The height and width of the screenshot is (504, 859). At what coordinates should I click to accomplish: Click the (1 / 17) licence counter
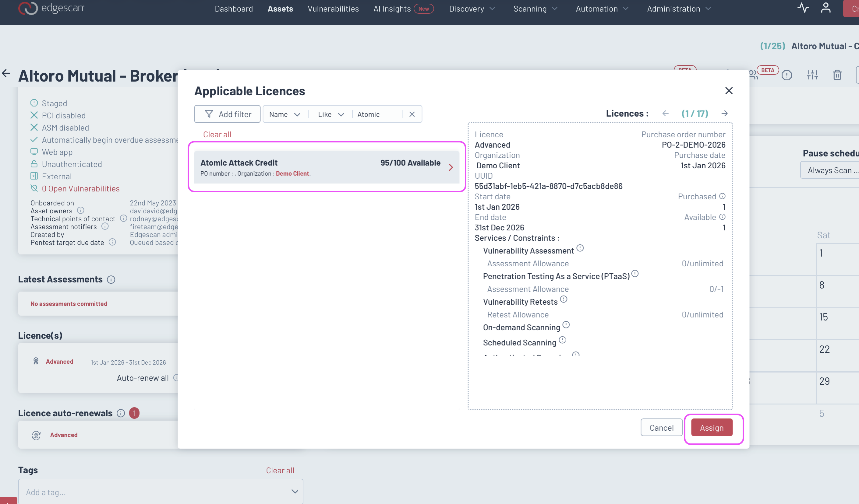click(x=695, y=114)
